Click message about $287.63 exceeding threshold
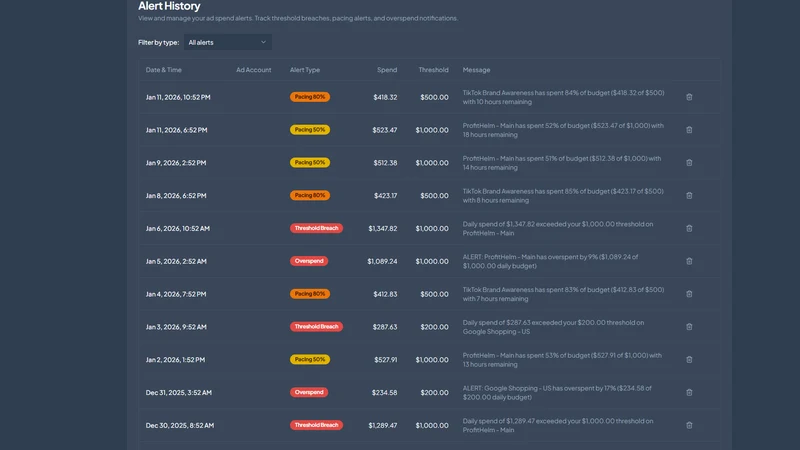The width and height of the screenshot is (800, 450). click(553, 327)
